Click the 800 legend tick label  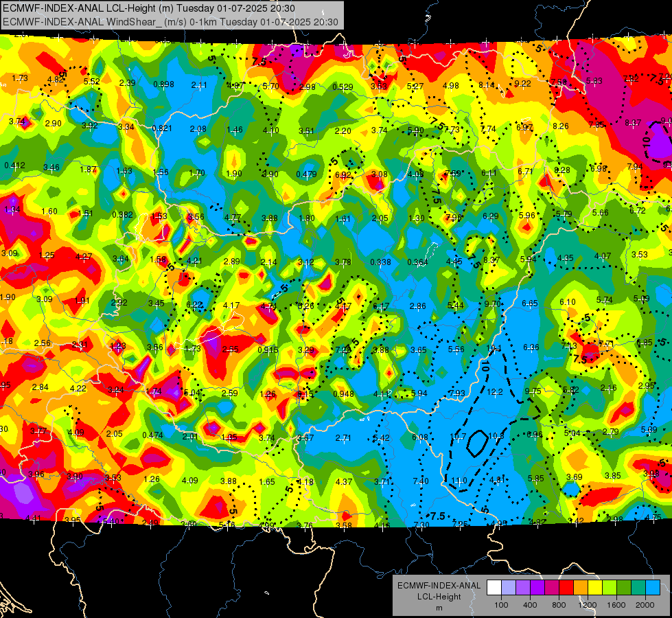[x=559, y=605]
